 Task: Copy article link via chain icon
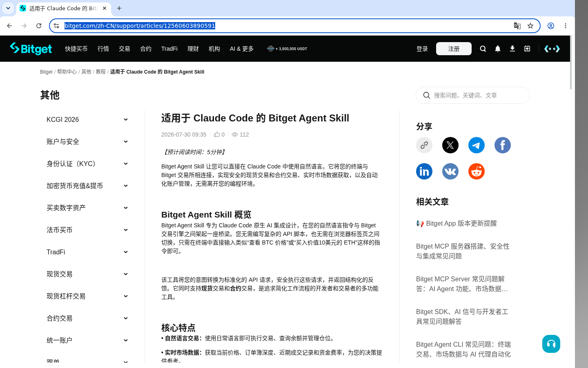point(424,145)
